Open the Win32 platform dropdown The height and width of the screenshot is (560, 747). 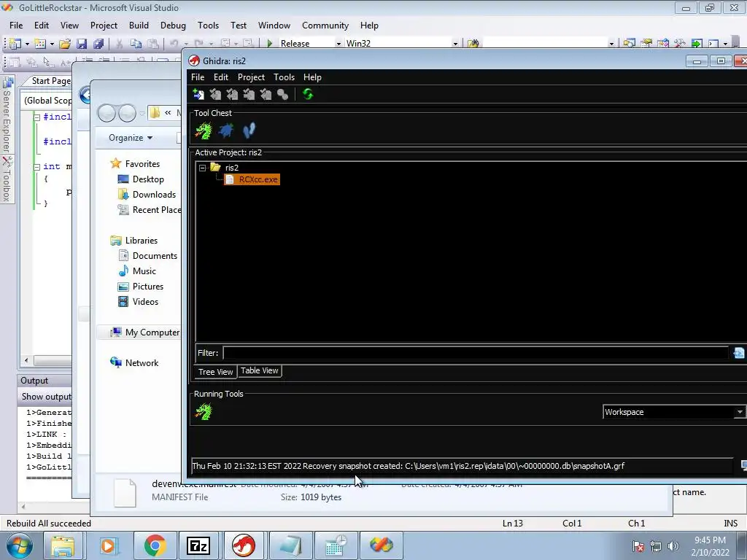tap(455, 43)
